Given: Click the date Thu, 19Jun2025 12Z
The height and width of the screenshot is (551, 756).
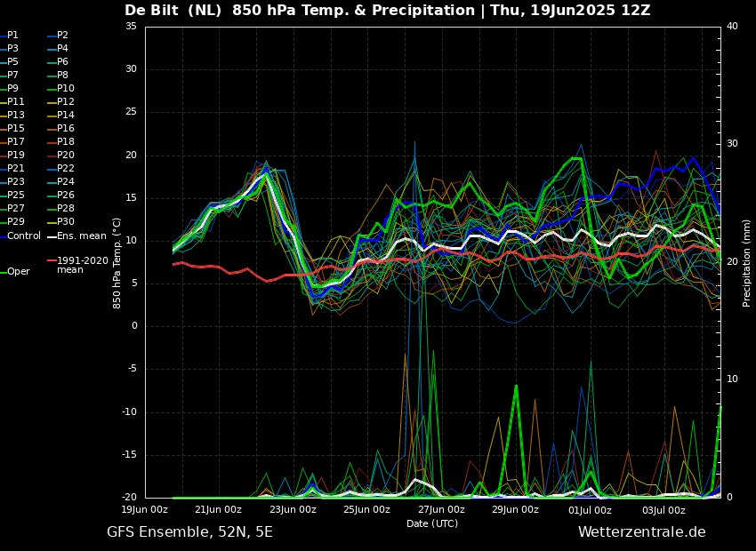Looking at the screenshot, I should (570, 10).
